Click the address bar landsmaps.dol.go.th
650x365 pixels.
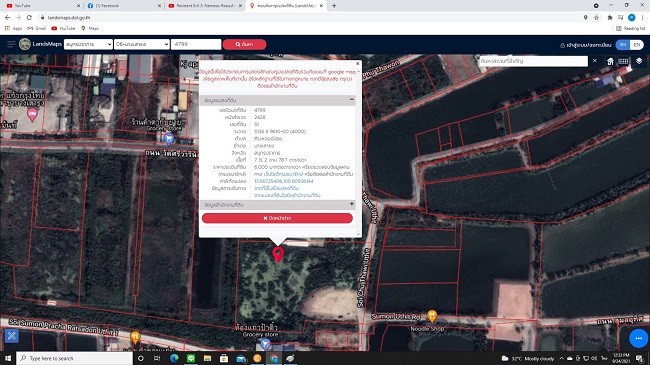tap(69, 18)
